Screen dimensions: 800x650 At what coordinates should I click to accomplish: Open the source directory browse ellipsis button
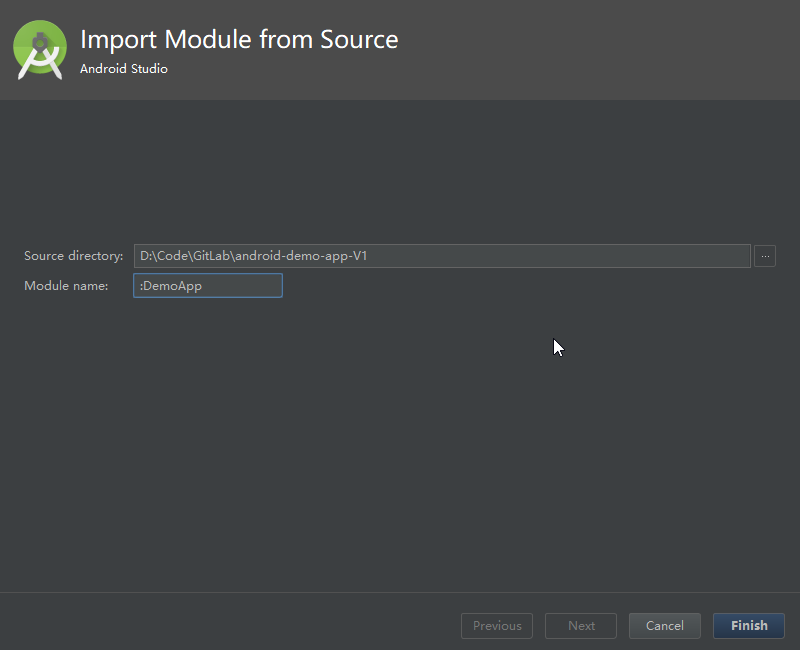coord(765,256)
